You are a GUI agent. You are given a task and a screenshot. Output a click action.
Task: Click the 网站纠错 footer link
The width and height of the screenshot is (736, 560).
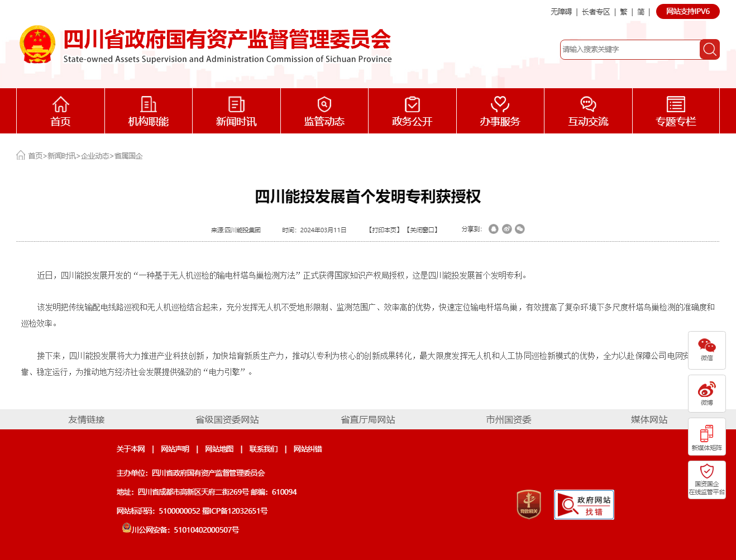click(308, 449)
